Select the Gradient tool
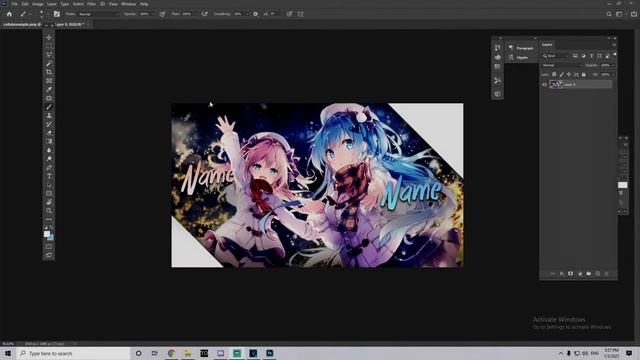Viewport: 640px width, 360px height. tap(49, 141)
